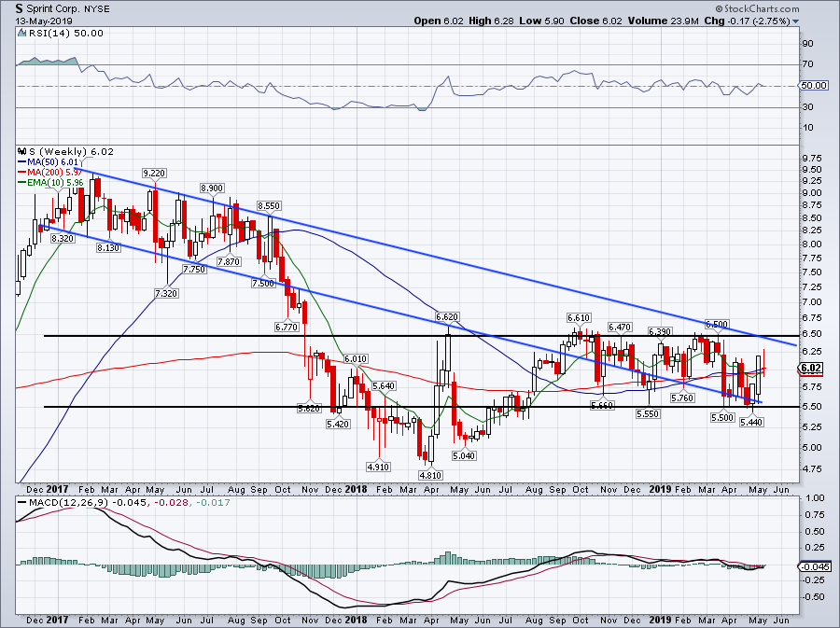Viewport: 840px width, 628px height.
Task: Click the MA(200) 5.97 legend text
Action: pyautogui.click(x=55, y=173)
